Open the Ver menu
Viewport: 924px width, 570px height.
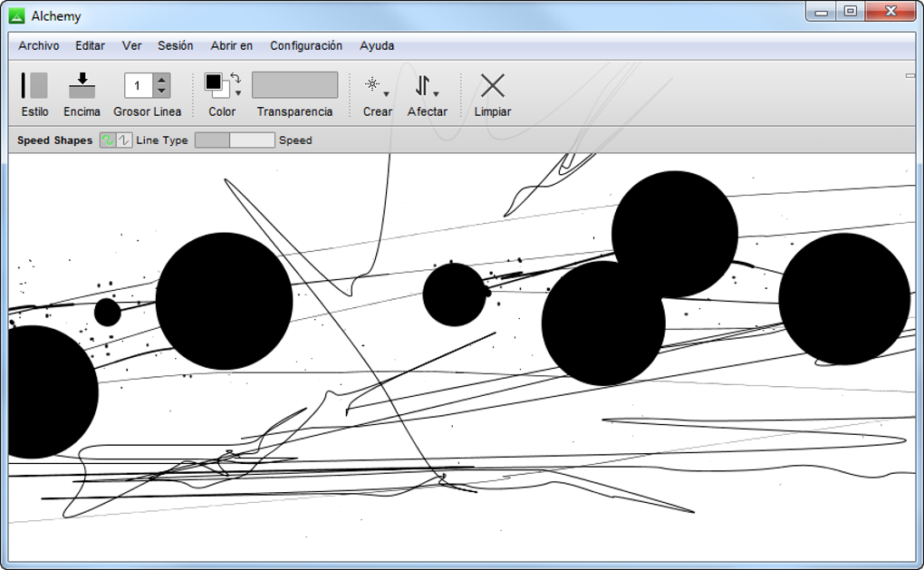pyautogui.click(x=131, y=46)
